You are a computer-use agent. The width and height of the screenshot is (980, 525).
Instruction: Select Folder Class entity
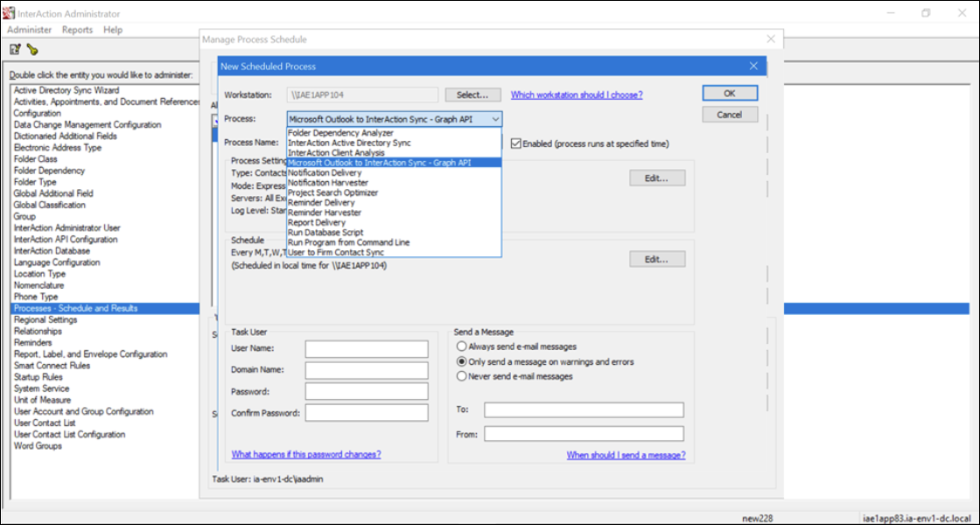click(36, 158)
